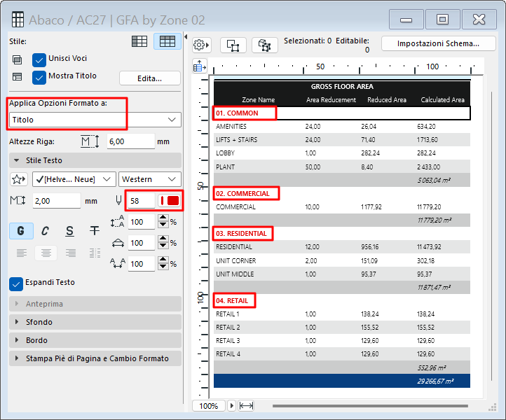Click the red pen color swatch

click(169, 201)
